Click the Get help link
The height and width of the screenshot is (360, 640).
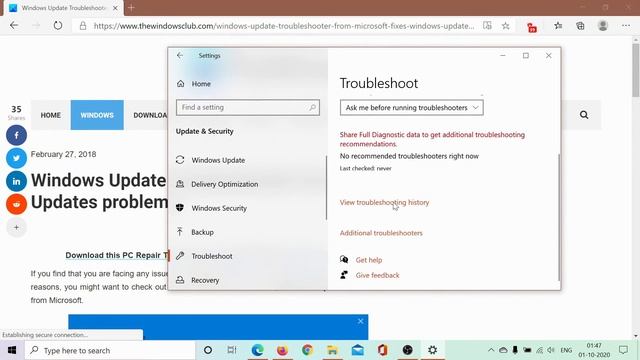coord(369,260)
